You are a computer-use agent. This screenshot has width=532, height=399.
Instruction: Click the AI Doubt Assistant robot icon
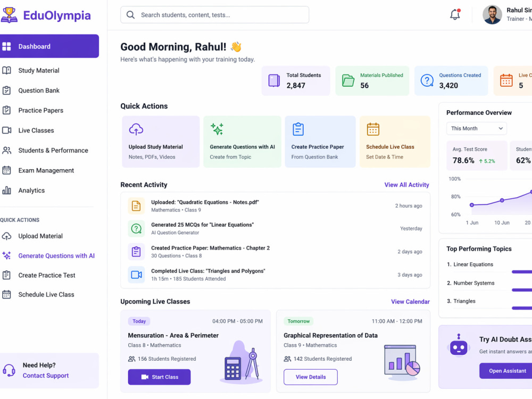pyautogui.click(x=459, y=346)
